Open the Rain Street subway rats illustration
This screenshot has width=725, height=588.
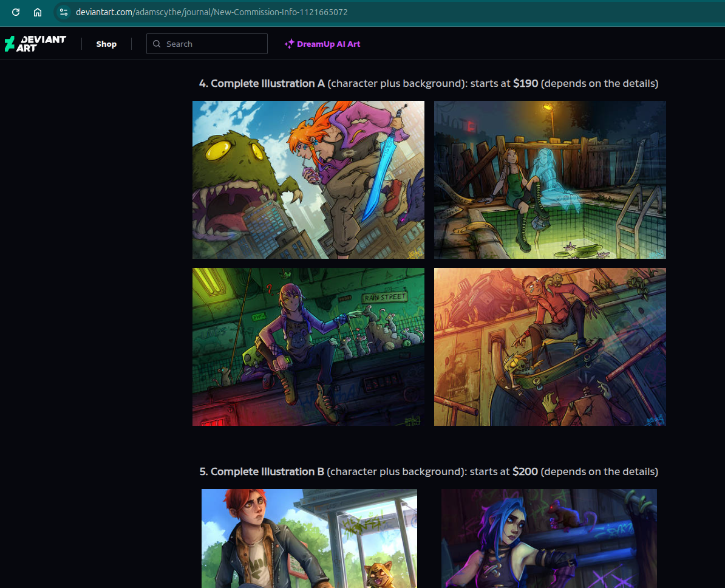click(x=308, y=347)
